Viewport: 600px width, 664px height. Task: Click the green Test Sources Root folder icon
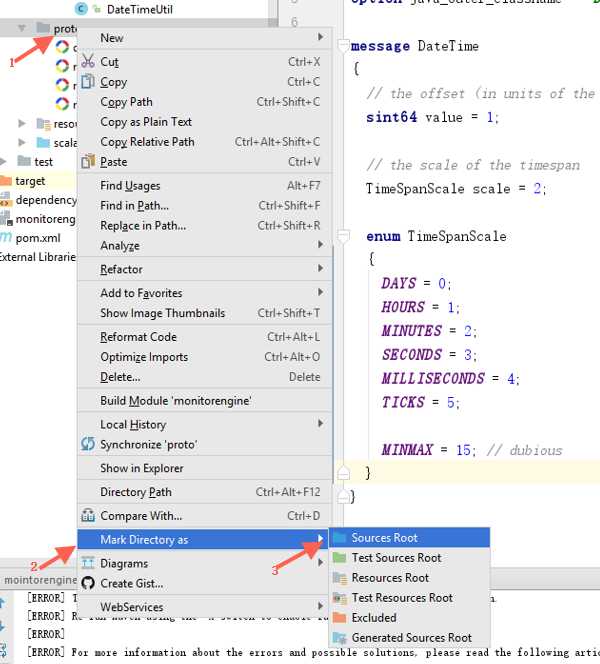tap(340, 557)
